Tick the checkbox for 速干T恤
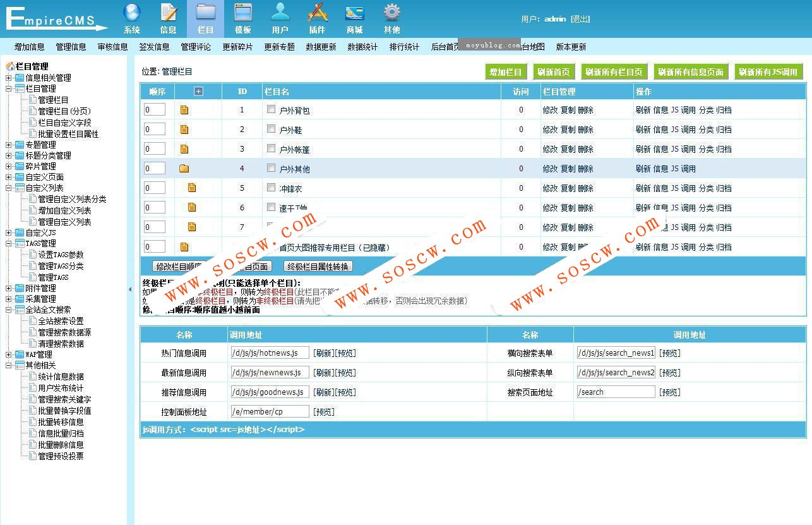Viewport: 812px width, 525px height. 272,207
